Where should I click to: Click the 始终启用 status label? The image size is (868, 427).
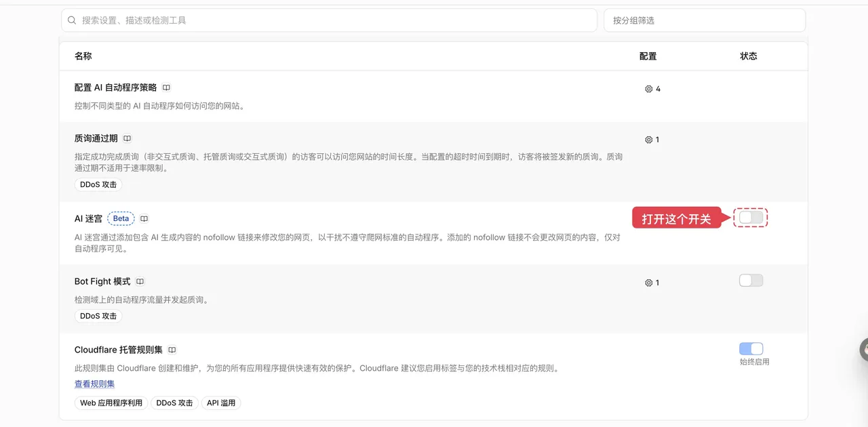point(755,362)
